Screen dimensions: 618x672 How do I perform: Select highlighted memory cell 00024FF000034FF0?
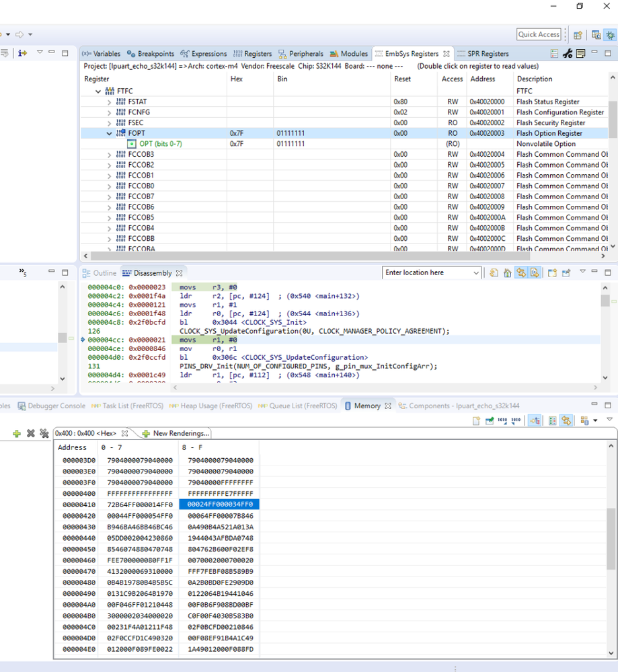tap(219, 505)
